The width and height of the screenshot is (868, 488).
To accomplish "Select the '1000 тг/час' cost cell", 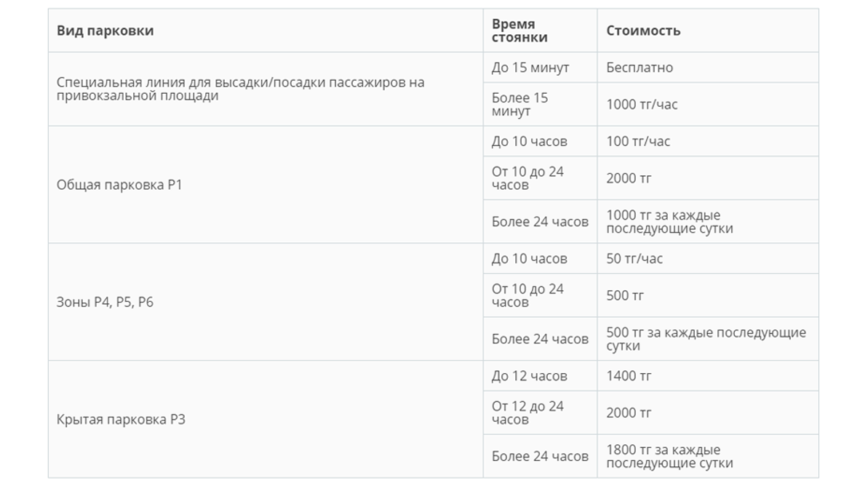I will point(708,104).
